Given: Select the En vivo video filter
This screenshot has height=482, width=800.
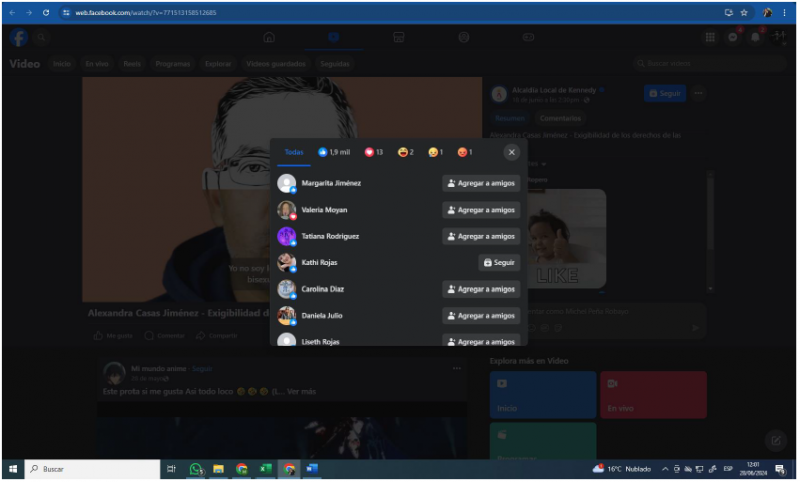Looking at the screenshot, I should (97, 64).
